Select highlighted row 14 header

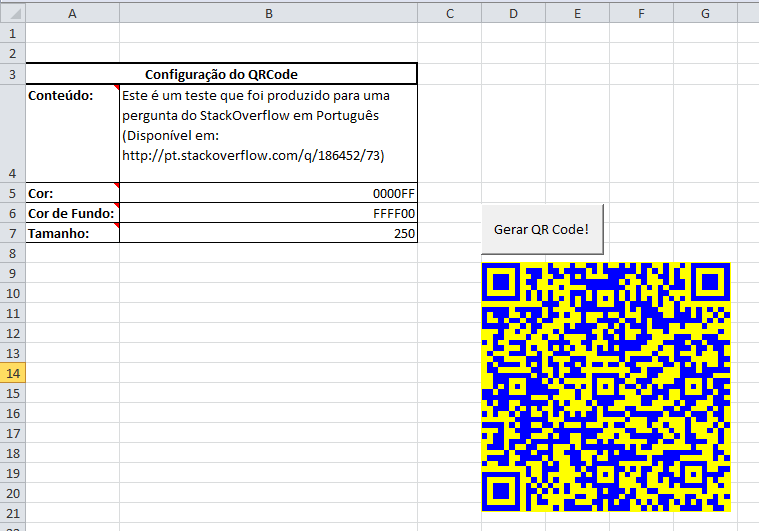point(13,373)
